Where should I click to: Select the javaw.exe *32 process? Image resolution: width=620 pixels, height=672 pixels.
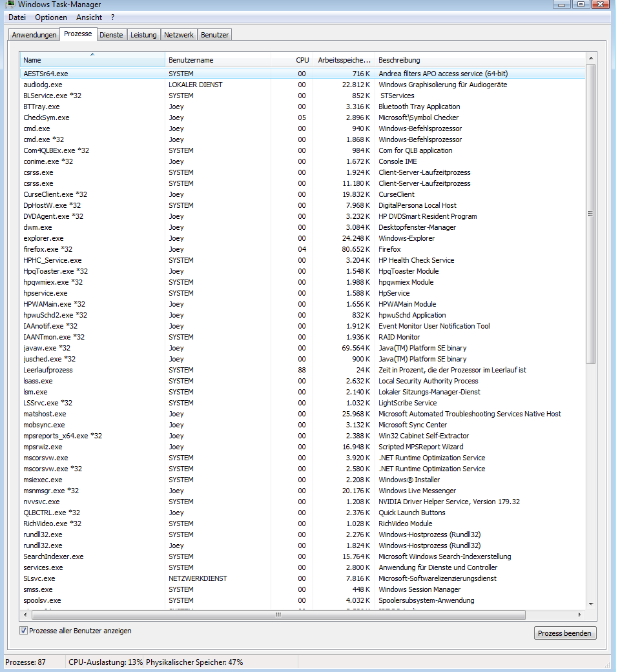click(303, 348)
